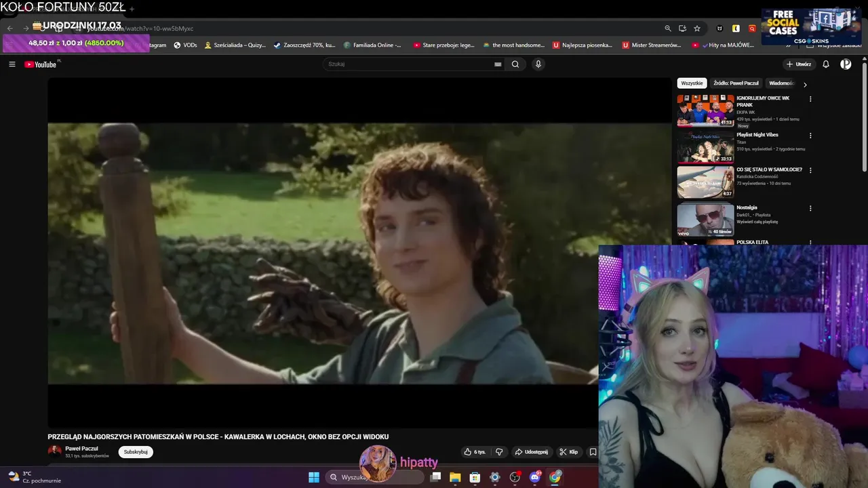This screenshot has width=868, height=488.
Task: Open options menu for Playlist Night Vibes
Action: [x=810, y=136]
